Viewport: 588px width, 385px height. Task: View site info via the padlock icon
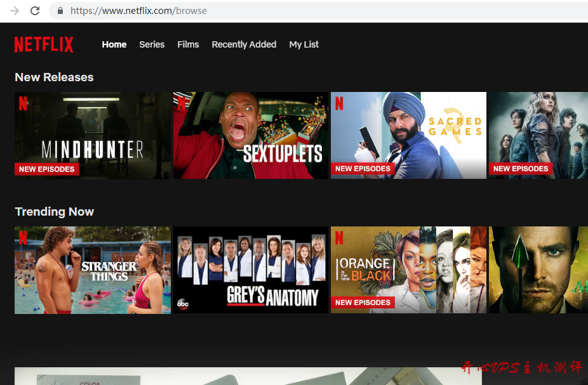[x=60, y=11]
